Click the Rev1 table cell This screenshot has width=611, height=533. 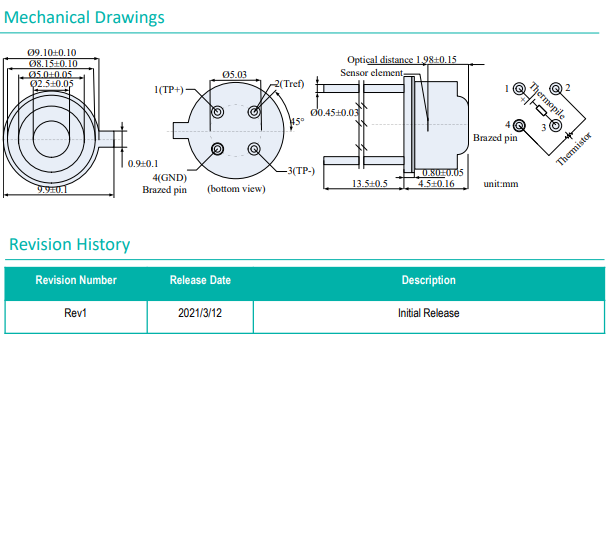tap(76, 313)
